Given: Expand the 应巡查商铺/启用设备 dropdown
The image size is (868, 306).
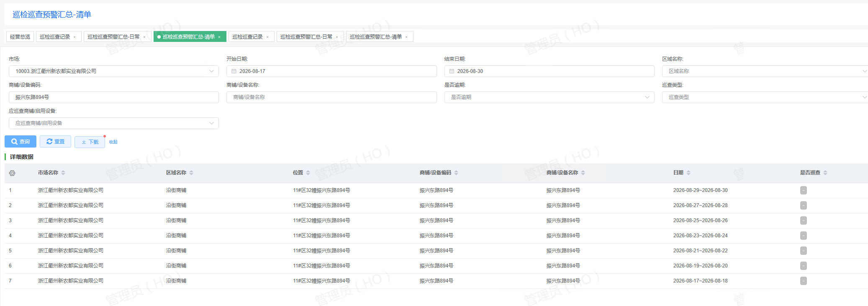Looking at the screenshot, I should point(114,123).
